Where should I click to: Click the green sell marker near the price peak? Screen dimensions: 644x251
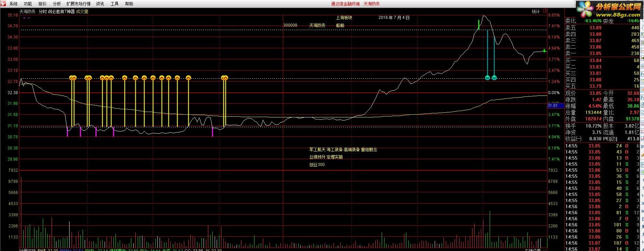click(x=479, y=25)
